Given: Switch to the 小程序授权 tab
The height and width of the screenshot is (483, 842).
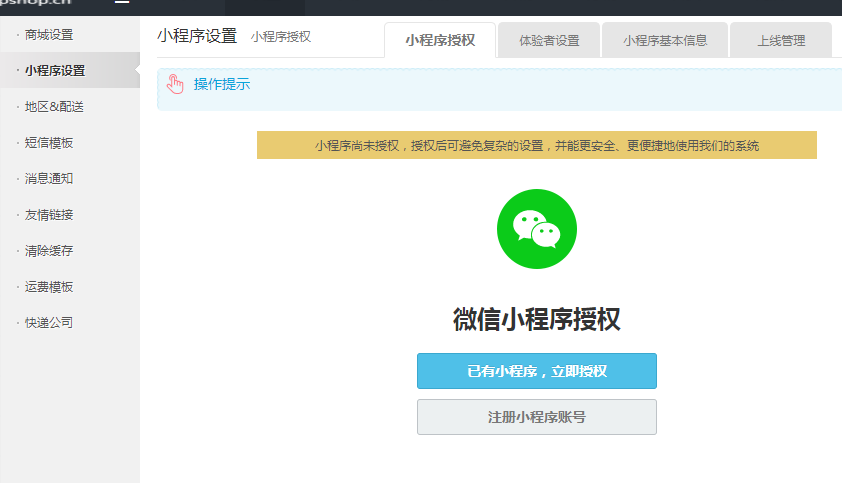Looking at the screenshot, I should [x=440, y=41].
